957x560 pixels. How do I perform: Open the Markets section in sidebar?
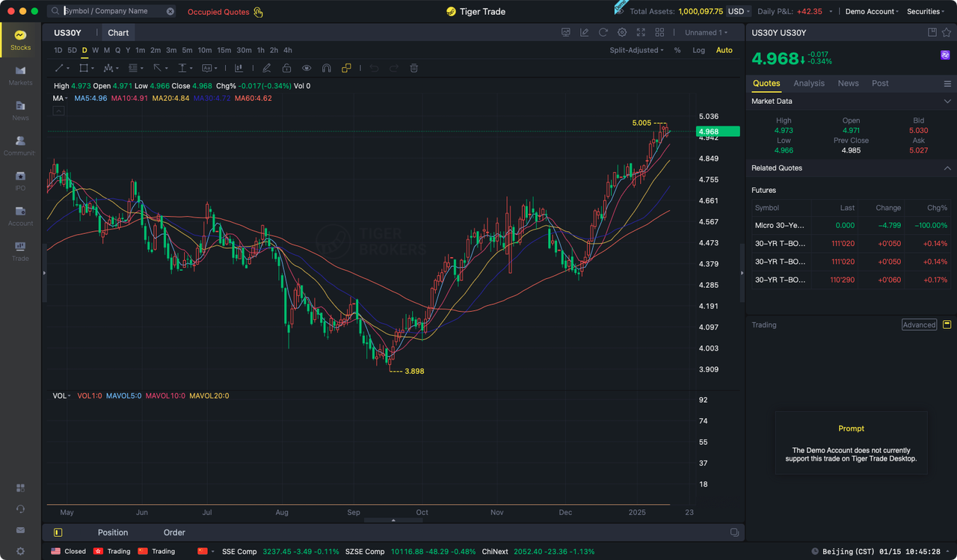pyautogui.click(x=20, y=75)
